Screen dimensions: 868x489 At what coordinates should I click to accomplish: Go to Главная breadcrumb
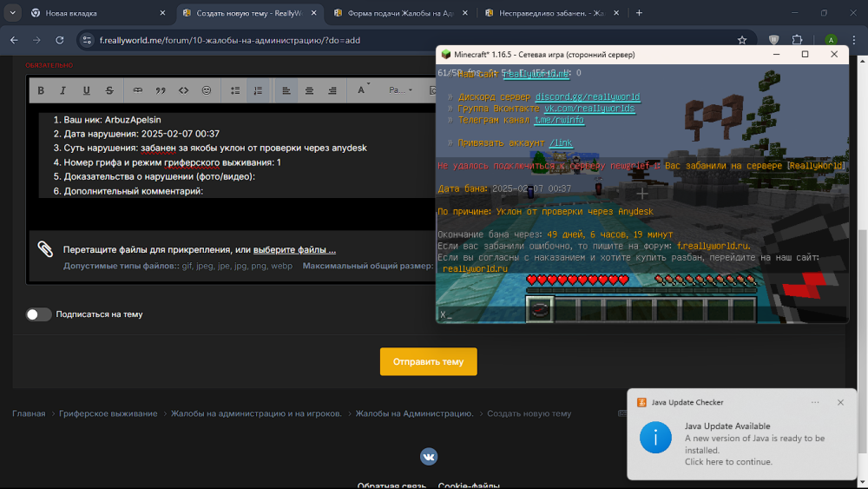(29, 413)
